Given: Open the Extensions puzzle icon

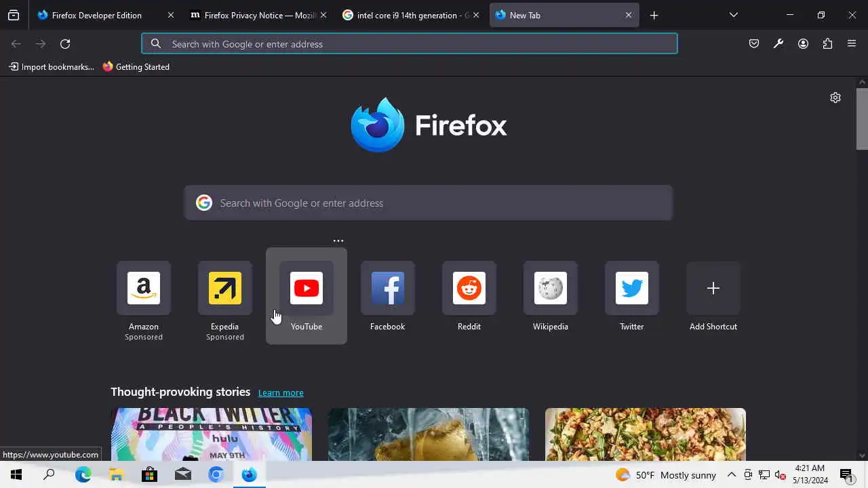Looking at the screenshot, I should [x=827, y=44].
